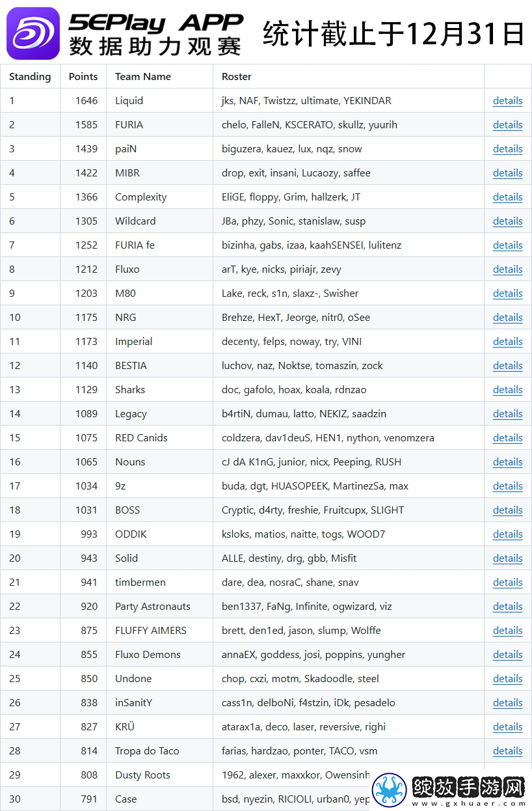Open details link for Imperial
Viewport: 532px width, 811px height.
point(507,342)
